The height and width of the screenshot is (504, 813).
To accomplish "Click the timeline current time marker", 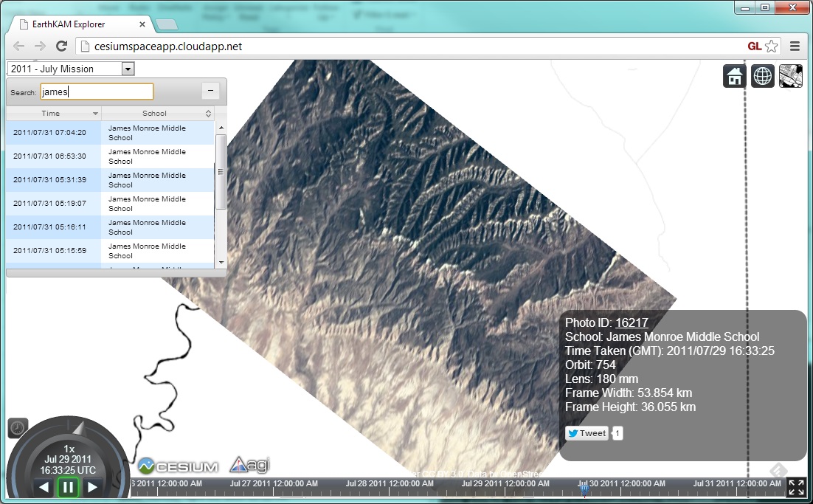I will point(584,489).
